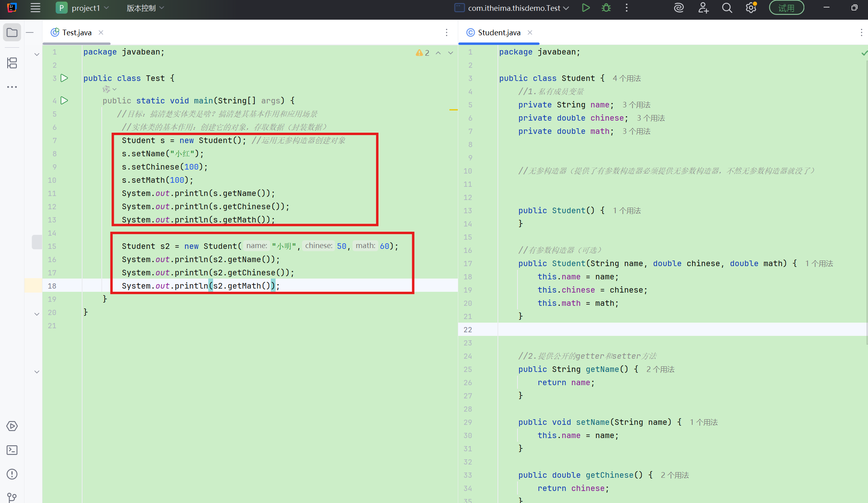Open the Services tool window icon
This screenshot has height=503, width=868.
[x=12, y=426]
